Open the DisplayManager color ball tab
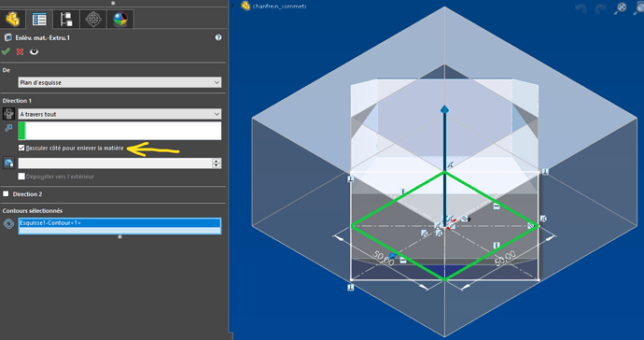The width and height of the screenshot is (644, 340). tap(119, 19)
